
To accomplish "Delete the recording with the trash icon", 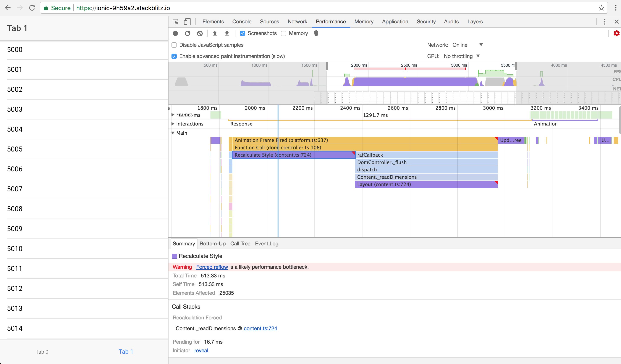I will point(316,33).
